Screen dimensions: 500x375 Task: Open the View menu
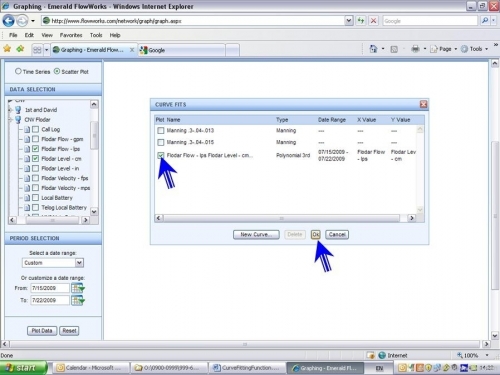47,35
